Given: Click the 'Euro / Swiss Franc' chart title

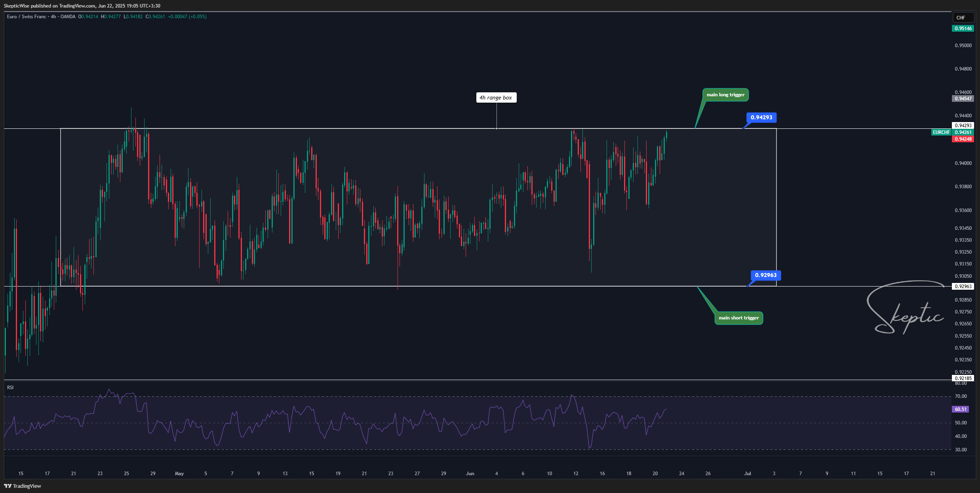Looking at the screenshot, I should click(x=27, y=17).
